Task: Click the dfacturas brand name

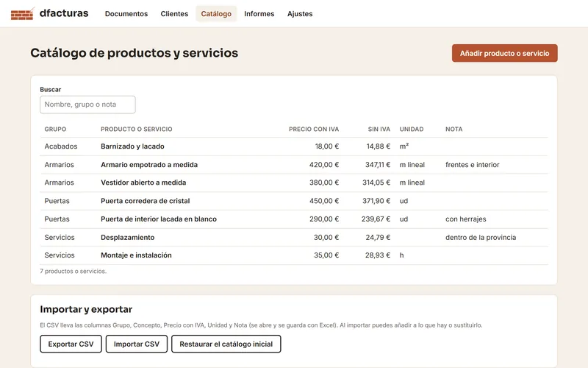Action: tap(64, 13)
